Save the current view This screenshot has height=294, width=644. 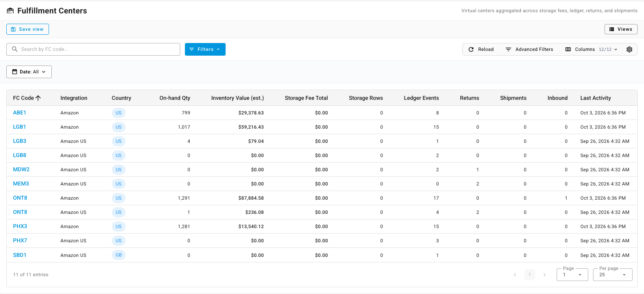[x=28, y=29]
